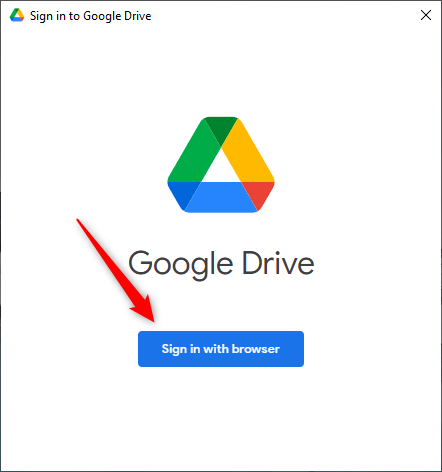The height and width of the screenshot is (472, 442).
Task: Select the dark blue corner of Drive logo
Action: tap(182, 193)
